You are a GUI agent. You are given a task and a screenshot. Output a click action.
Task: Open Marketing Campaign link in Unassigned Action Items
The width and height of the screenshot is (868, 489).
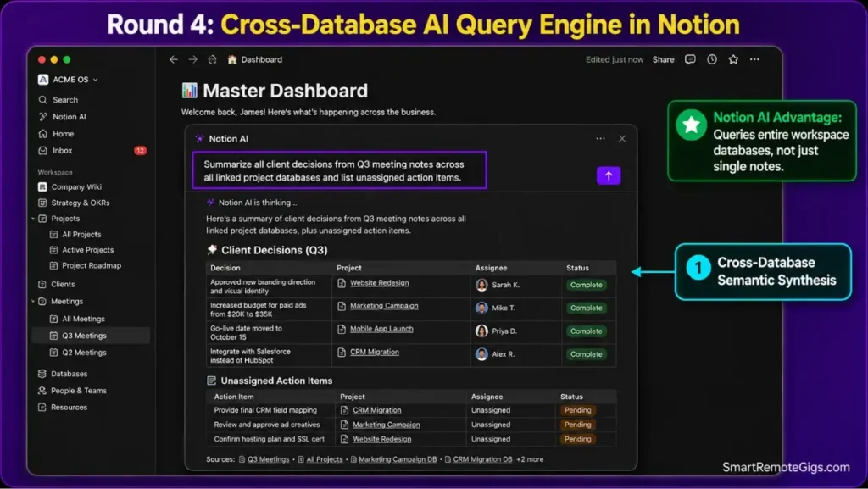point(387,425)
